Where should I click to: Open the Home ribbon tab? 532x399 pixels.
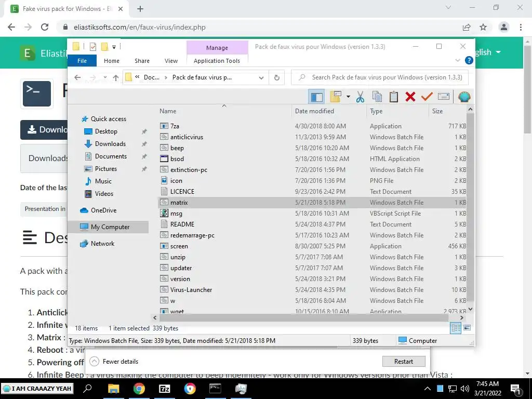point(112,61)
